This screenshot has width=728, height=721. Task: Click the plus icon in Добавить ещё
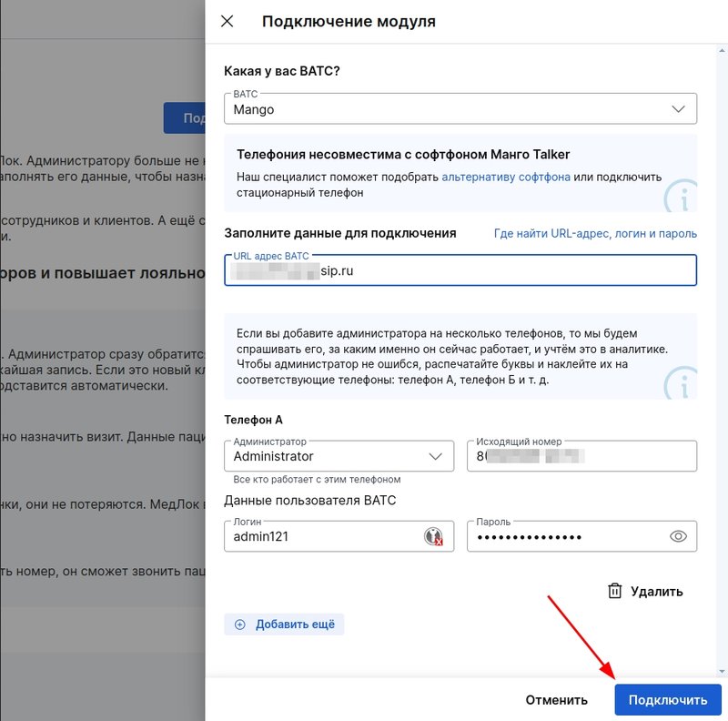(239, 625)
